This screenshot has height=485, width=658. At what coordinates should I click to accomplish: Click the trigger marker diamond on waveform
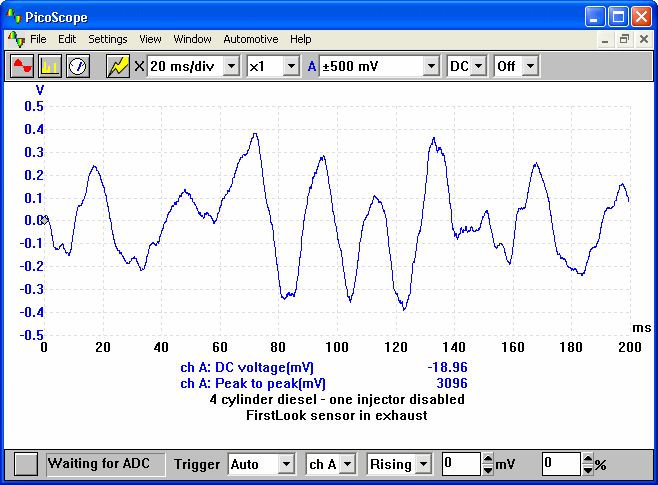[x=44, y=220]
